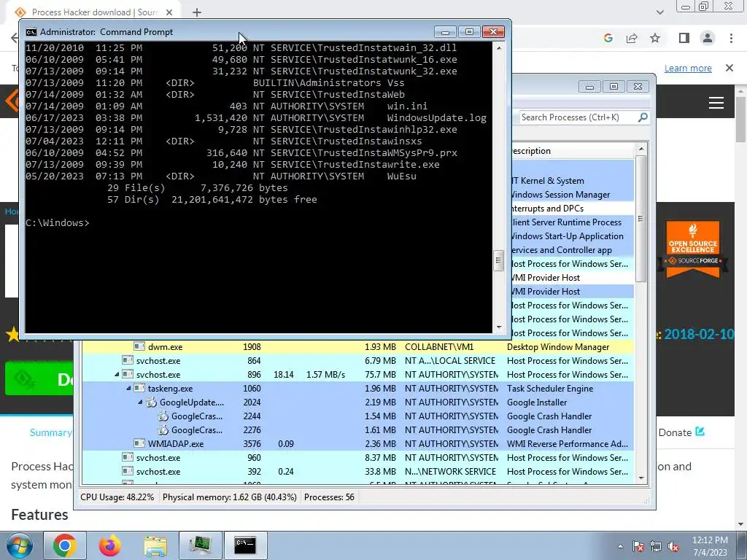The image size is (747, 560).
Task: Click Search Processes input field
Action: pos(578,117)
